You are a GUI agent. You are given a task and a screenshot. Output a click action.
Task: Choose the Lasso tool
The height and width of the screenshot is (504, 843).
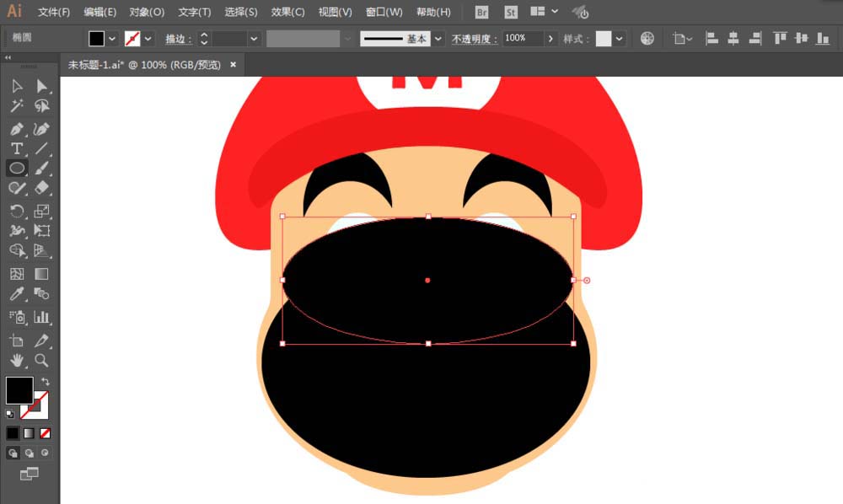pyautogui.click(x=41, y=106)
